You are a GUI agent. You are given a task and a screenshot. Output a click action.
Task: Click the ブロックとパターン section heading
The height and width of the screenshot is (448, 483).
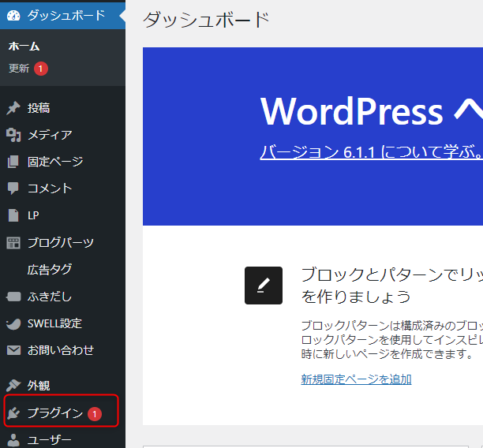[x=391, y=286]
